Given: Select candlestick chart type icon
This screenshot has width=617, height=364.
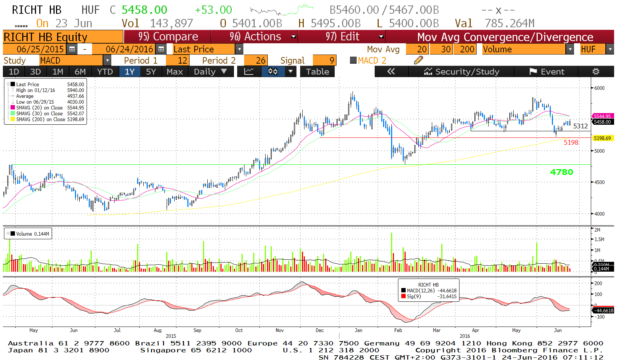Looking at the screenshot, I should pos(273,72).
